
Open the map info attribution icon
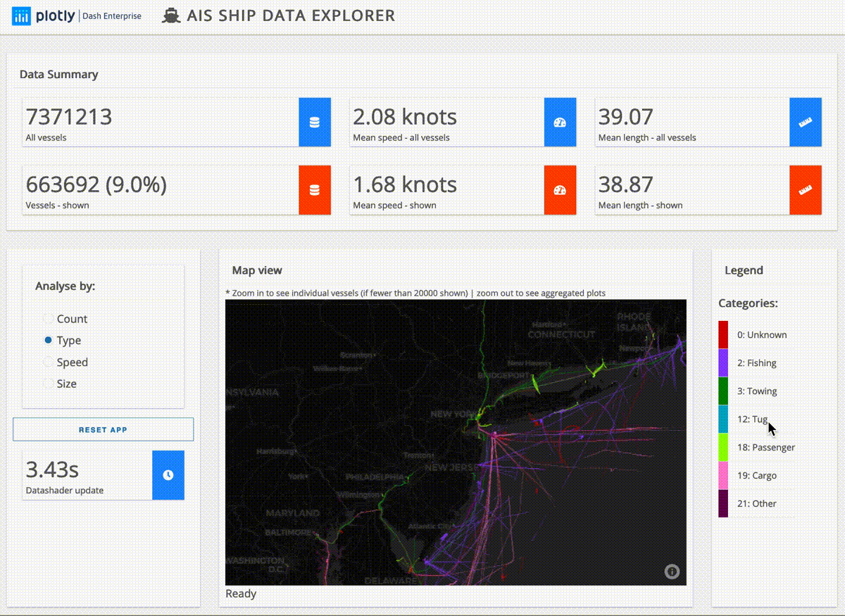click(x=672, y=572)
